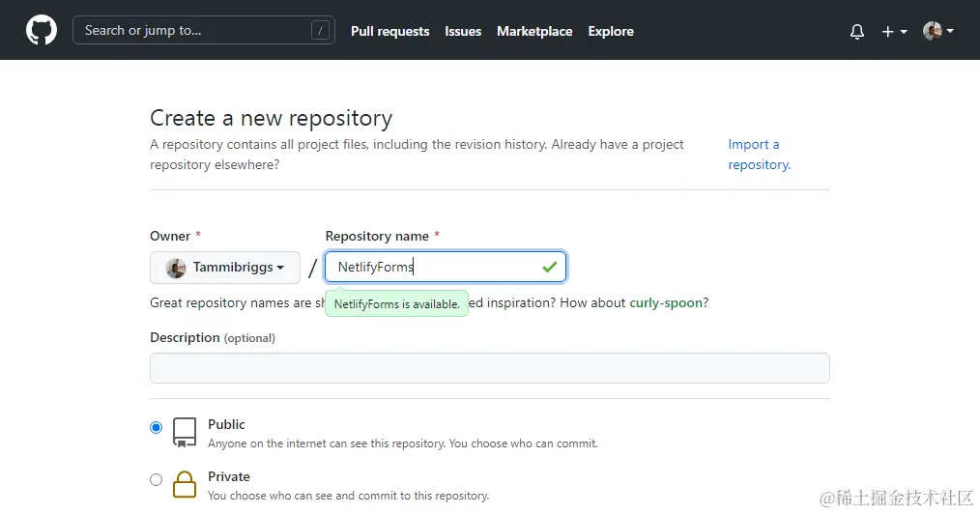This screenshot has width=980, height=514.
Task: Click the Repository name field
Action: click(446, 268)
